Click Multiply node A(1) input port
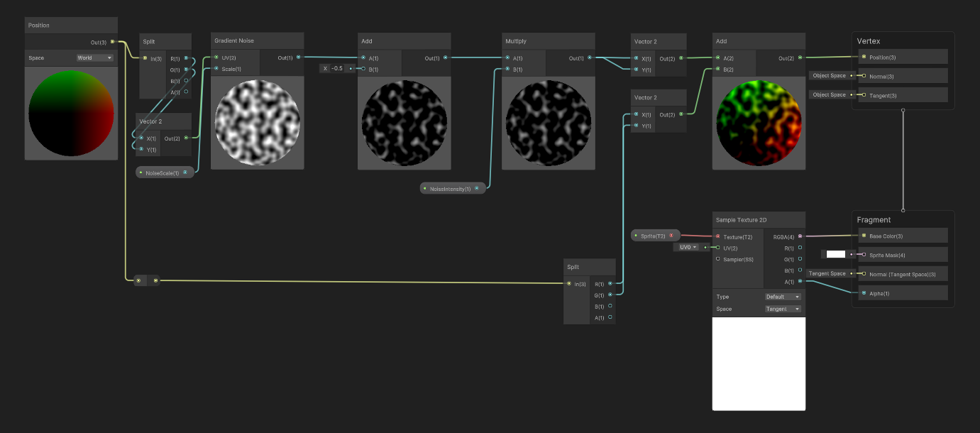 coord(508,58)
